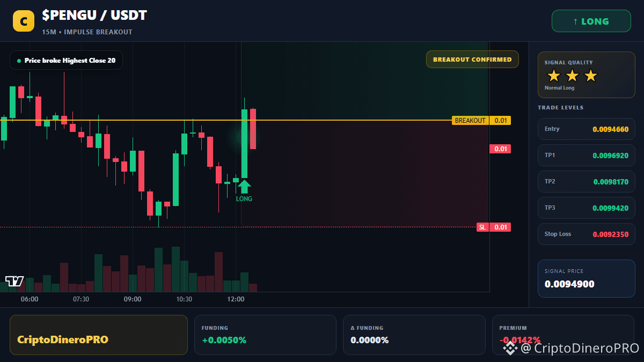Viewport: 644px width, 362px height.
Task: Click the yellow C coin logo icon
Action: click(x=24, y=21)
